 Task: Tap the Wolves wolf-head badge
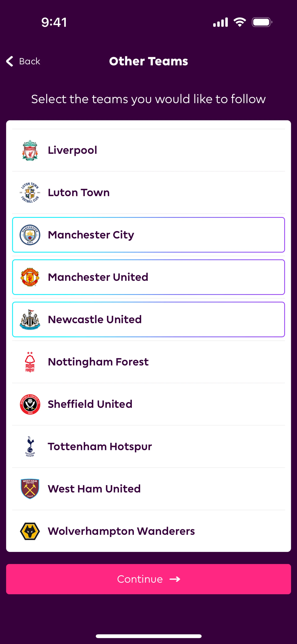click(x=30, y=531)
